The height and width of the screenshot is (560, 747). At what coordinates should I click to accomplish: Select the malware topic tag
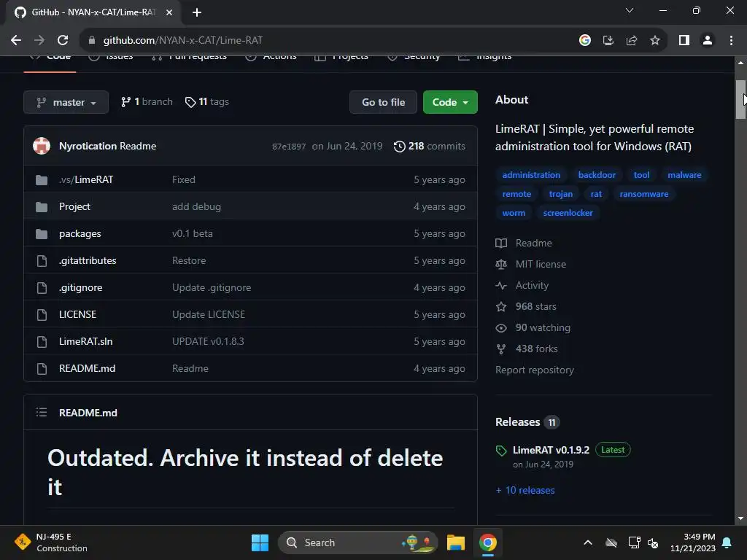[684, 175]
